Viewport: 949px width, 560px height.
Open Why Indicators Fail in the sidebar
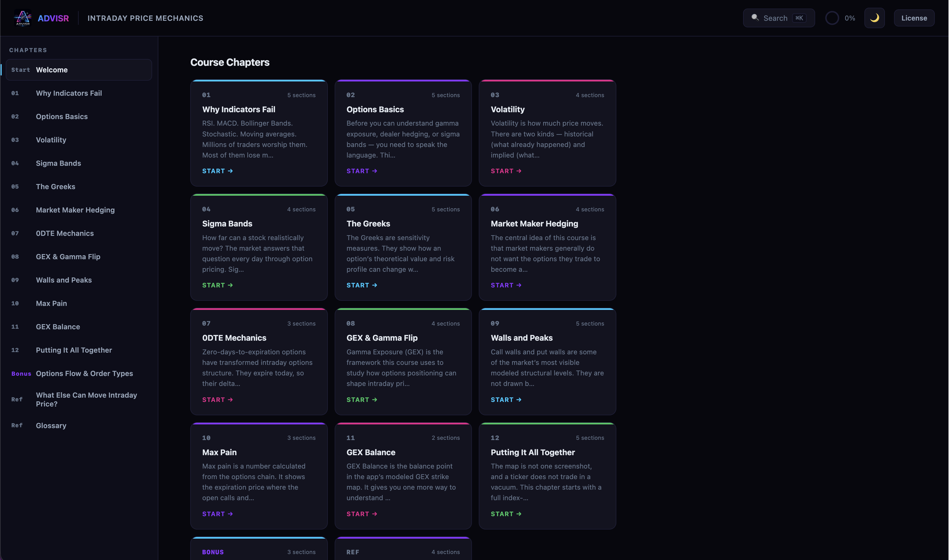pos(79,93)
